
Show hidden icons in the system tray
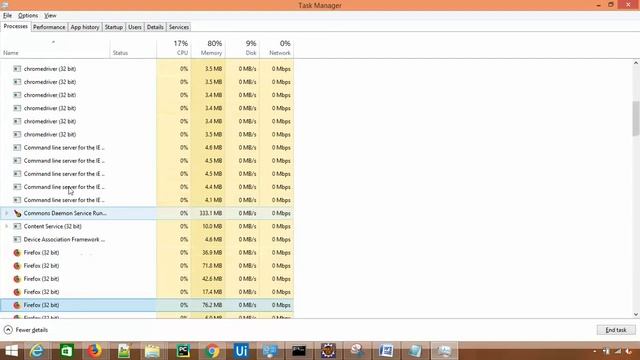click(595, 351)
